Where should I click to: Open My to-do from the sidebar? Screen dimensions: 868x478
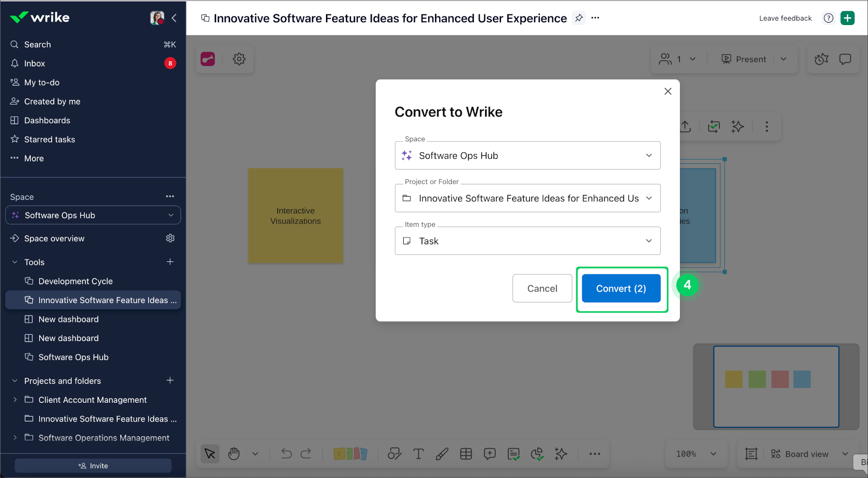tap(41, 82)
